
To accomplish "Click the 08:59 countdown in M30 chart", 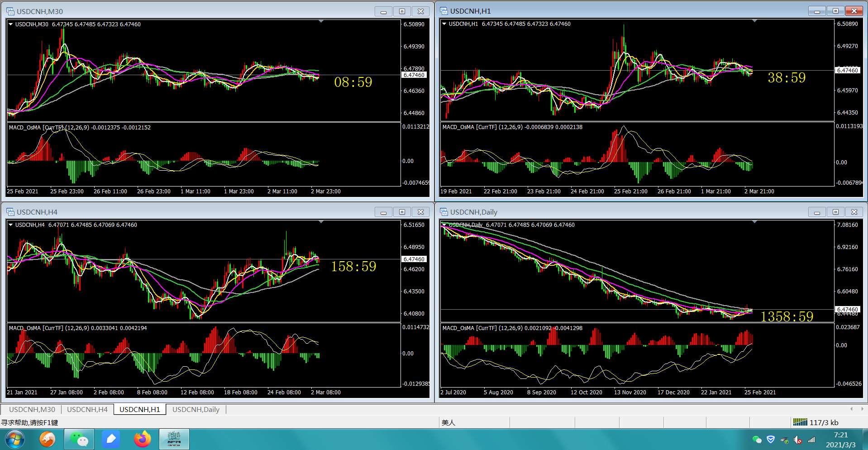I will coord(353,82).
